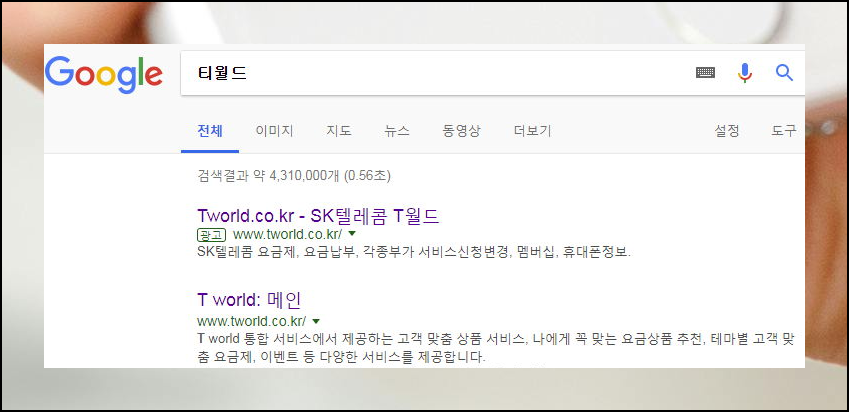Open the 더보기 menu

click(532, 130)
